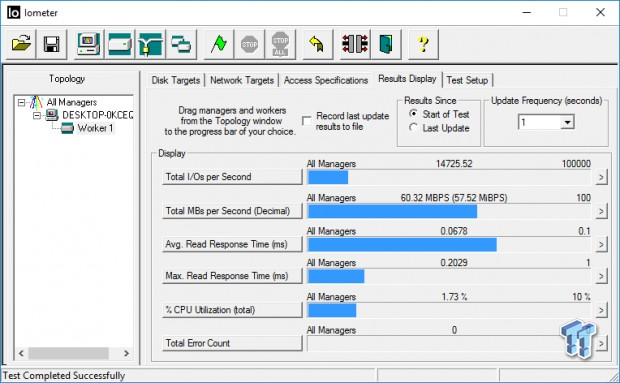Viewport: 620px width, 383px height.
Task: Enable Record last update results to file
Action: [x=306, y=121]
